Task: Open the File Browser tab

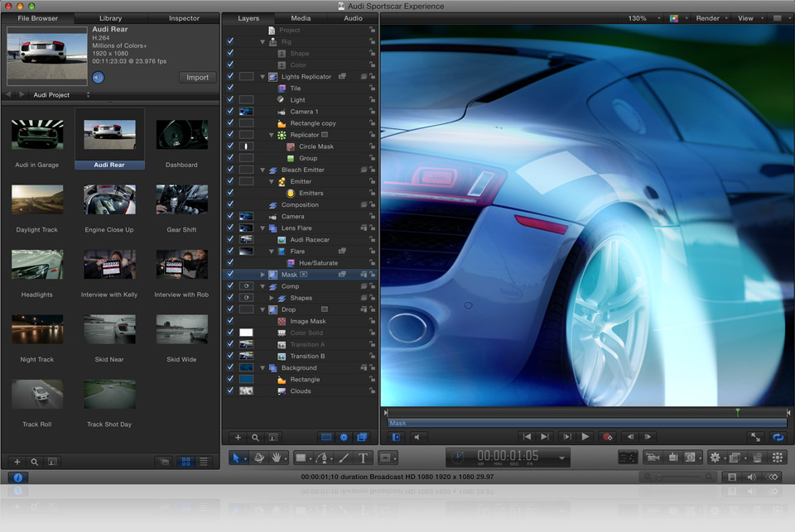Action: coord(37,18)
